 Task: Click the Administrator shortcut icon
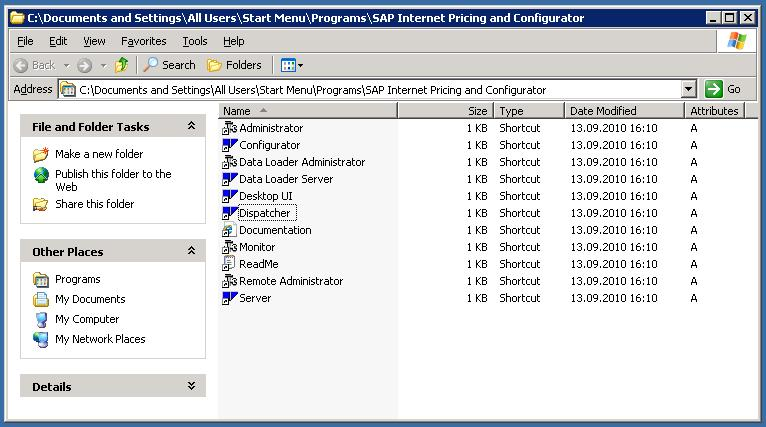pyautogui.click(x=230, y=128)
